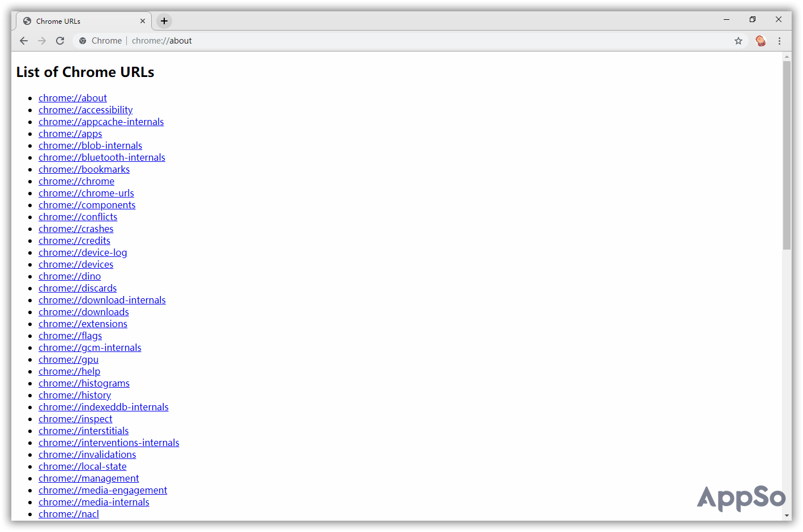The width and height of the screenshot is (803, 532).
Task: Open the chrome://blob-internals link
Action: tap(90, 145)
